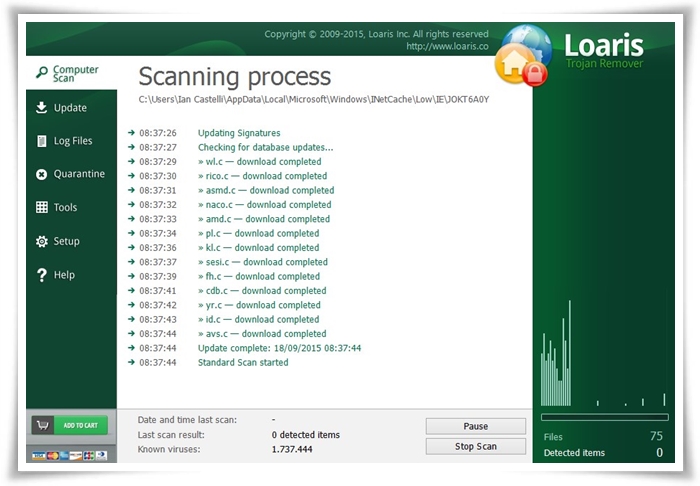Open the Log Files section
Image resolution: width=700 pixels, height=486 pixels.
[71, 141]
